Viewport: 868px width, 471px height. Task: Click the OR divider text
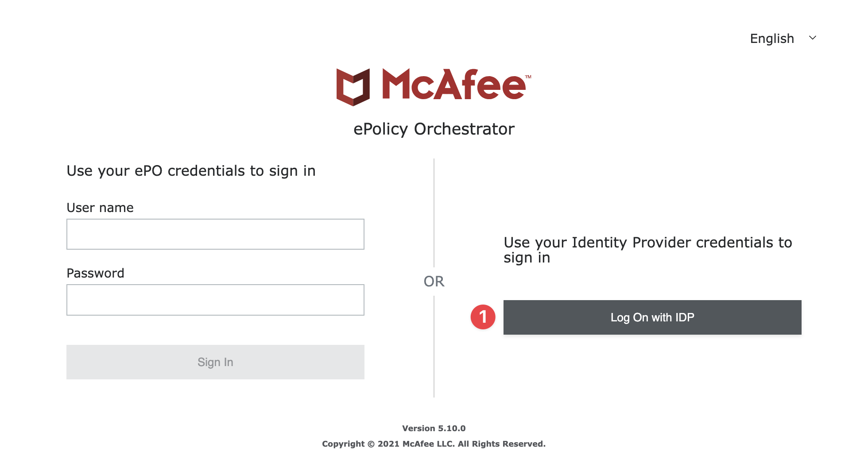(x=434, y=282)
